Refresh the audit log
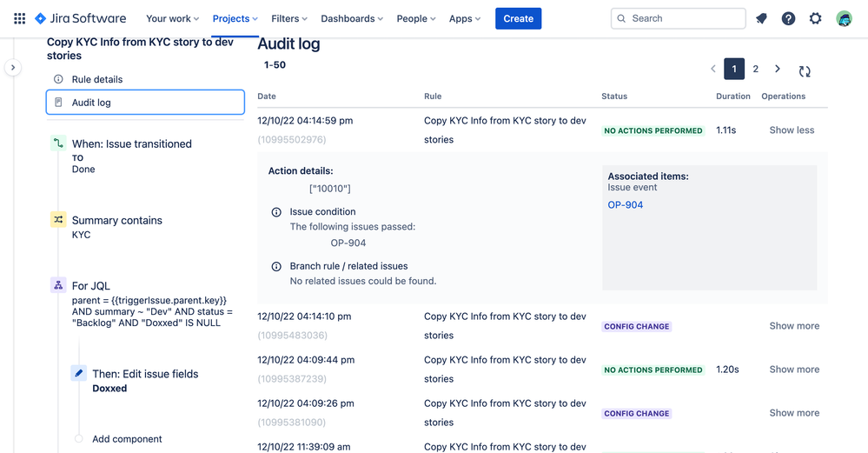Image resolution: width=868 pixels, height=453 pixels. pyautogui.click(x=805, y=71)
